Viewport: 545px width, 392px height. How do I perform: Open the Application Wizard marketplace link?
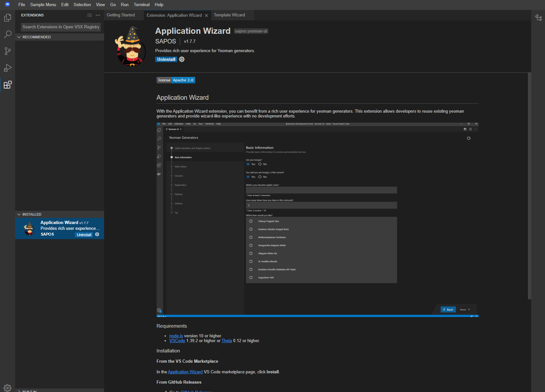coord(185,372)
